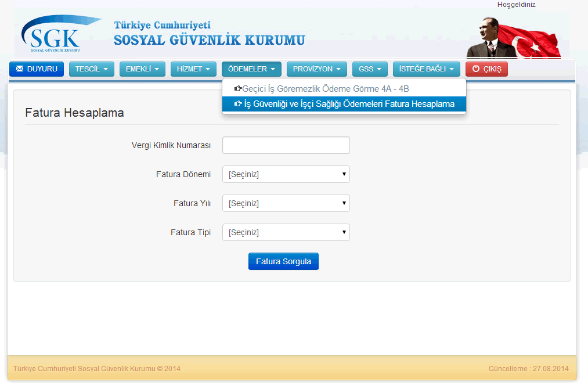Click the Atatürk and flag banner image

coord(513,37)
